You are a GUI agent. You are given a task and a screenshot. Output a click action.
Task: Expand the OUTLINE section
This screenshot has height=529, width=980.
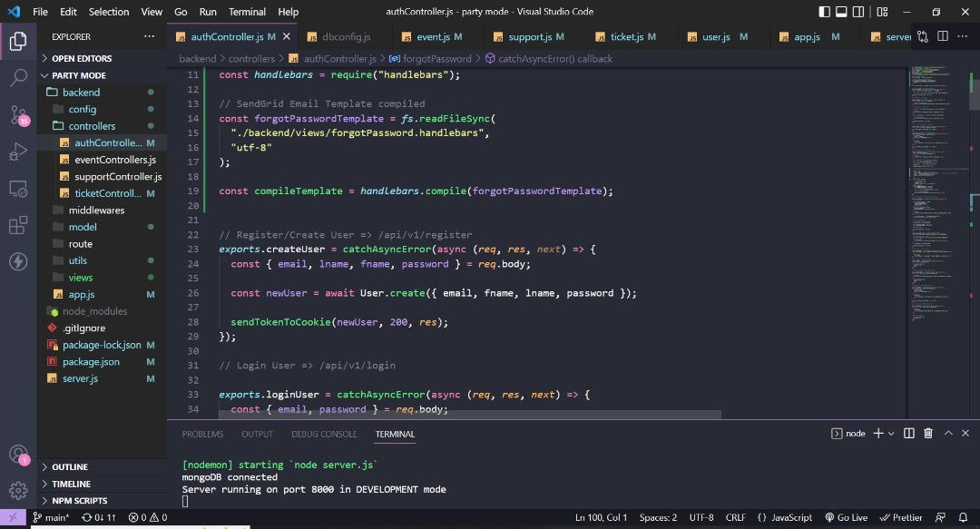pos(70,467)
